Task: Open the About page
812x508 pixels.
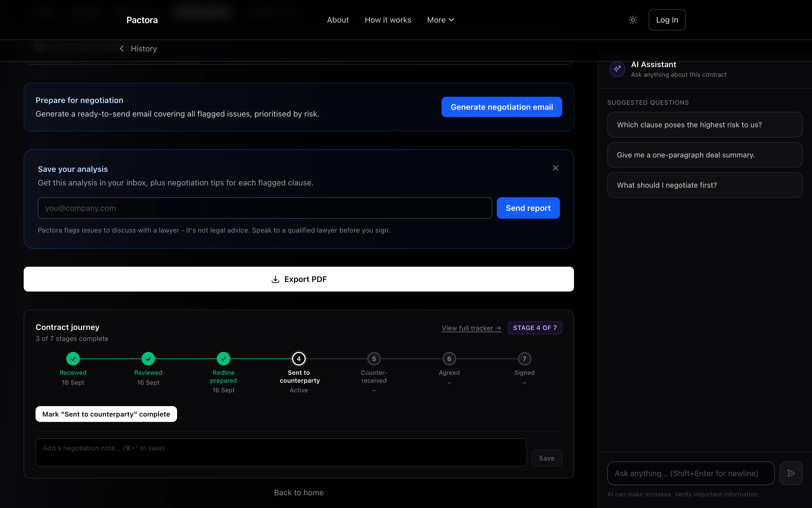Action: 338,20
